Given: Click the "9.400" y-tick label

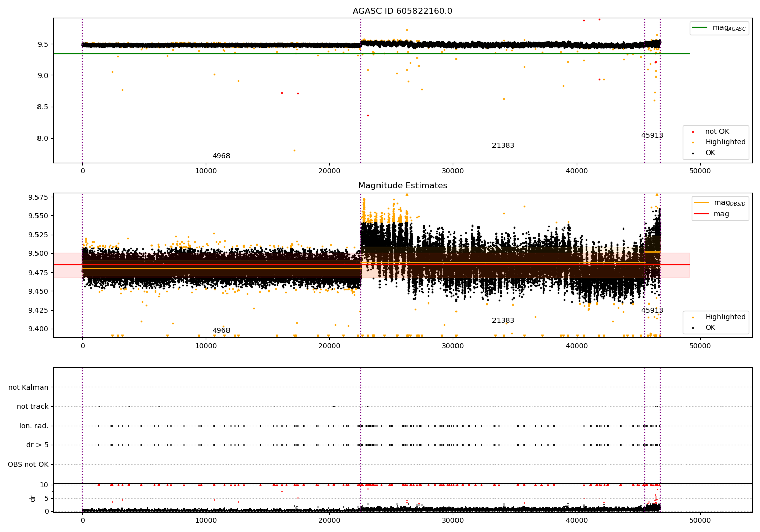Looking at the screenshot, I should click(38, 329).
